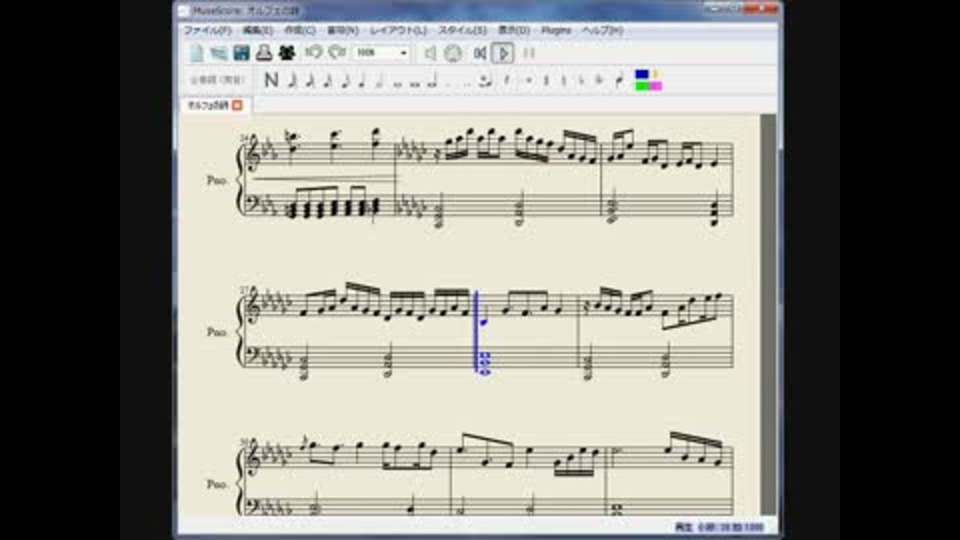Viewport: 960px width, 540px height.
Task: Select the half note duration
Action: tap(380, 80)
